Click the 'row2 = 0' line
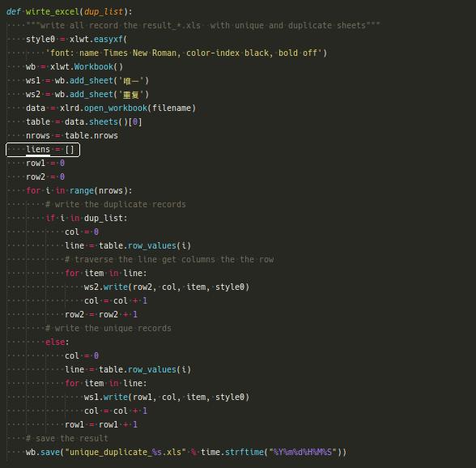This screenshot has width=476, height=468. pos(45,177)
